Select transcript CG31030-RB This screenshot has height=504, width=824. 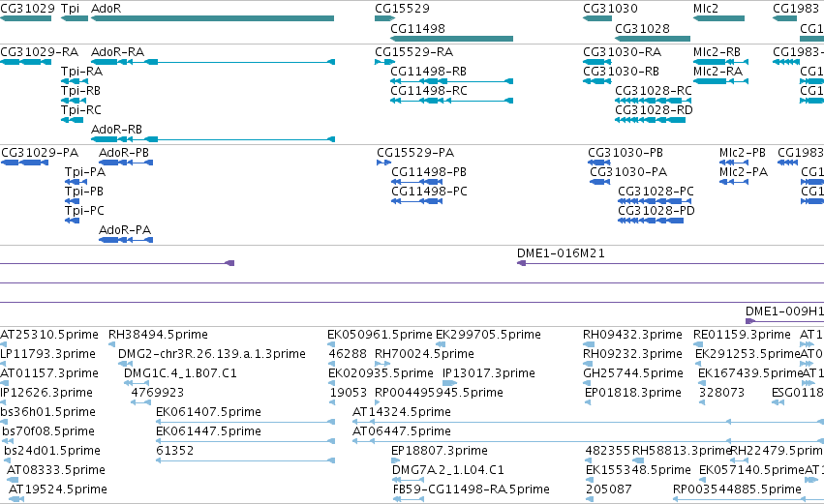[x=597, y=81]
